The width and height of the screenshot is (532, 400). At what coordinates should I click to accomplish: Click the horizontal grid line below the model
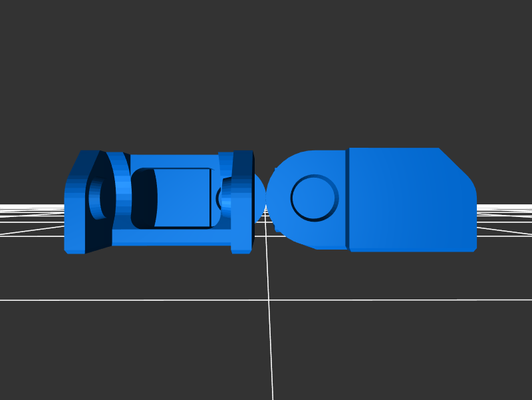(x=133, y=300)
